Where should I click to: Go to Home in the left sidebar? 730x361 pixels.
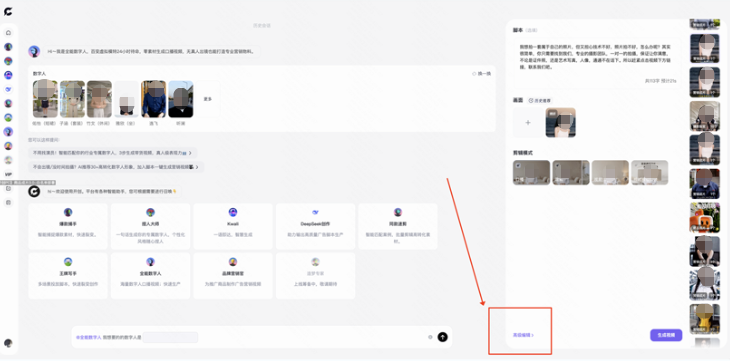[8, 33]
